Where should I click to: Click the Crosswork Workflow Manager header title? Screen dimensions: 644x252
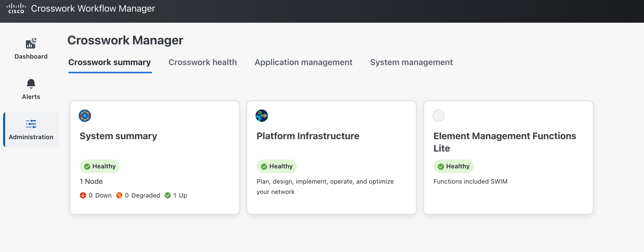coord(93,9)
